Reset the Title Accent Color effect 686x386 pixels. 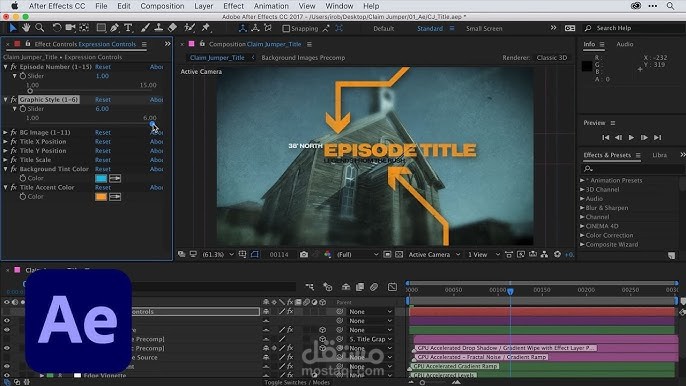[x=103, y=187]
